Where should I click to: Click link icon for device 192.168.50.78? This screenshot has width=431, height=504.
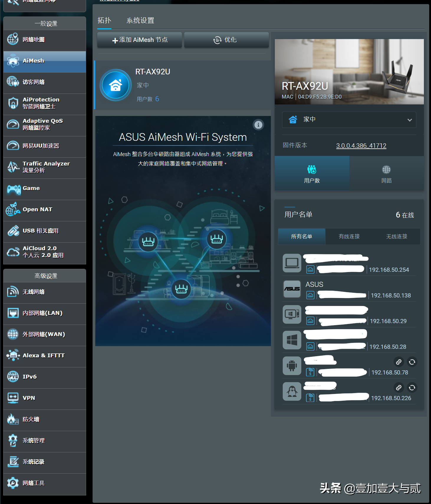point(399,362)
